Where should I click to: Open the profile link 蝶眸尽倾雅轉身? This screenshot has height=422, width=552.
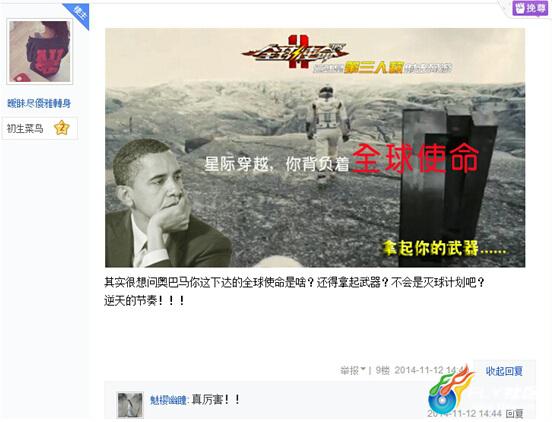tap(39, 103)
